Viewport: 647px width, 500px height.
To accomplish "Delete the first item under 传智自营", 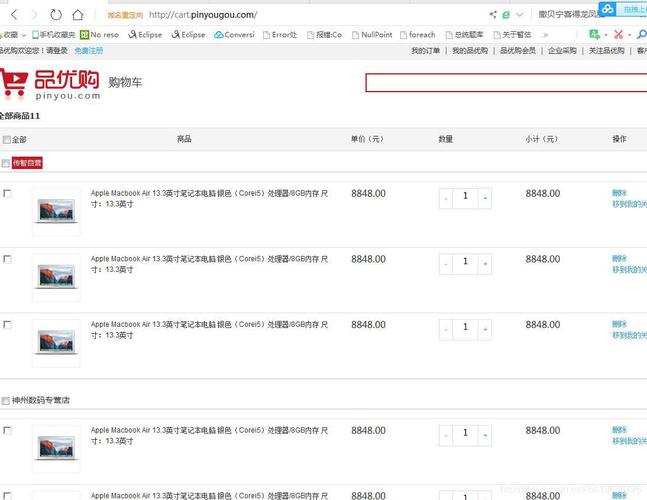I will 619,193.
